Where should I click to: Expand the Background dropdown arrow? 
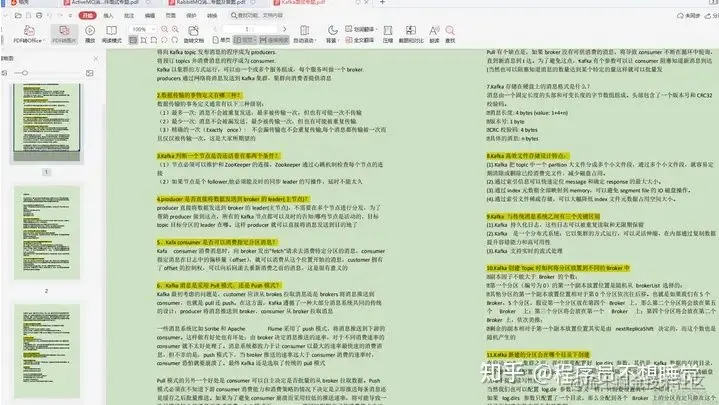click(x=337, y=41)
